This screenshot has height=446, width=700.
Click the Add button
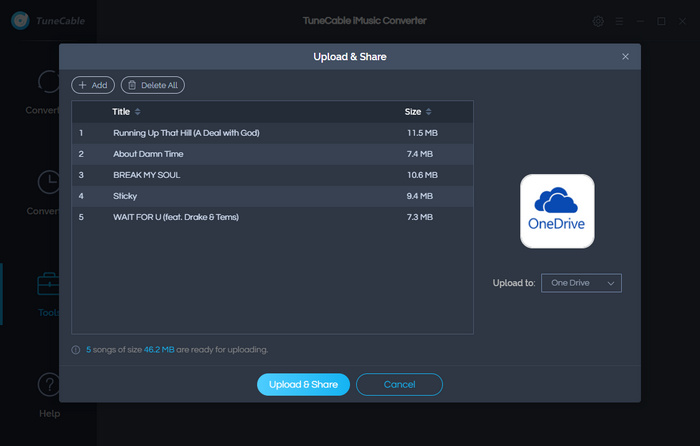(93, 85)
